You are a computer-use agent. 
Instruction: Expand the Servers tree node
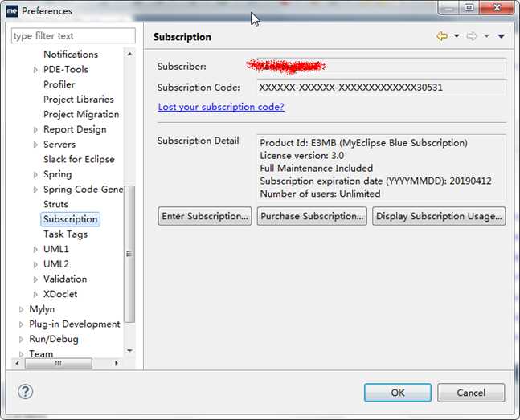(35, 145)
